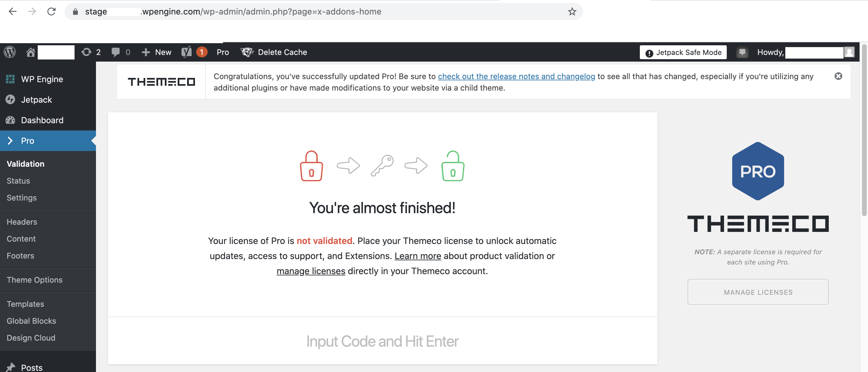Image resolution: width=868 pixels, height=372 pixels.
Task: Click the Manage Licenses button
Action: 758,292
